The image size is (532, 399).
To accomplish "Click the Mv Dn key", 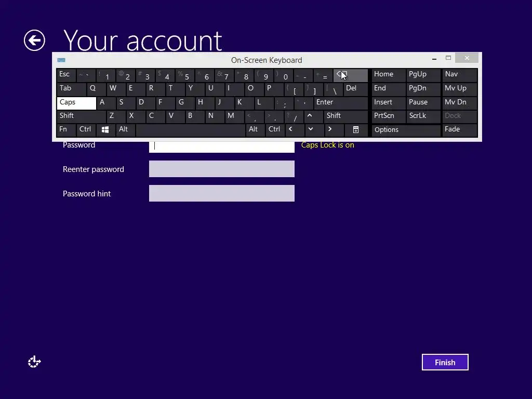I will (x=460, y=103).
